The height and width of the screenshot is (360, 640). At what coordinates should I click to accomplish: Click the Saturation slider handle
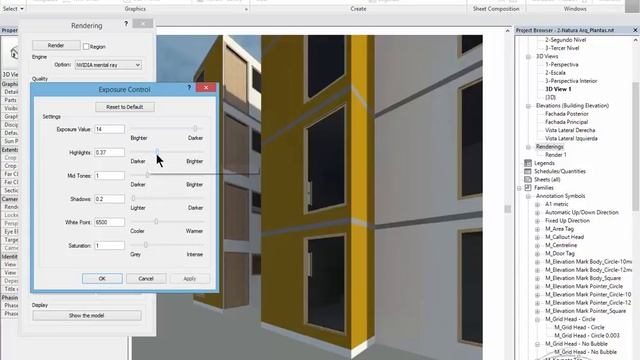click(145, 244)
